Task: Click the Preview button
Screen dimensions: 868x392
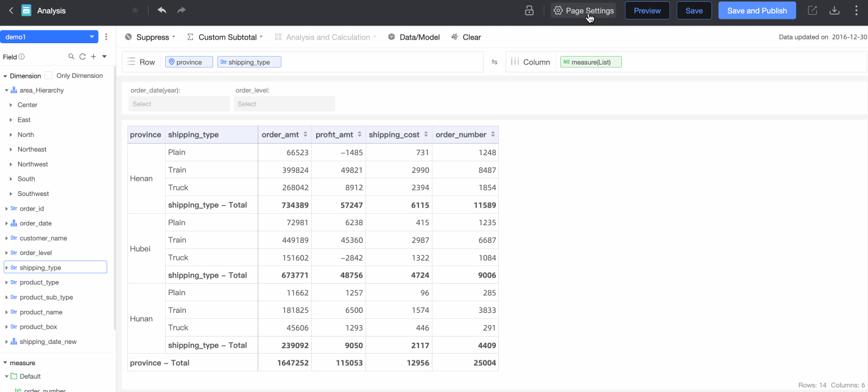Action: click(x=647, y=10)
